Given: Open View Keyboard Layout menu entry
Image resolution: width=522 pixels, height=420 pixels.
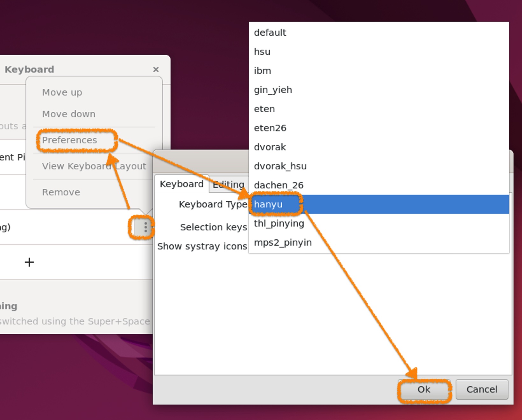Looking at the screenshot, I should [94, 166].
